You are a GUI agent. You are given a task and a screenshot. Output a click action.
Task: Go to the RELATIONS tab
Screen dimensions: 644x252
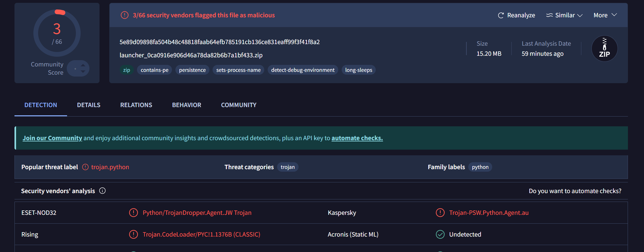pyautogui.click(x=136, y=105)
